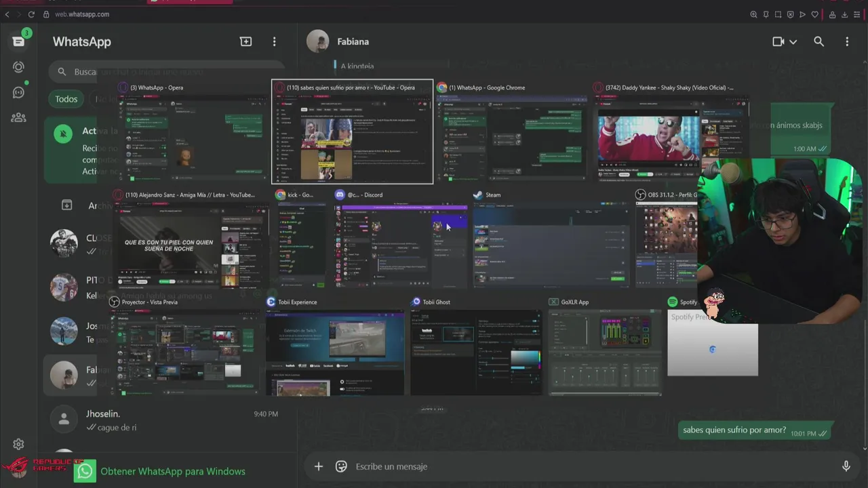
Task: Open the Jhoselin. chat row
Action: [166, 420]
